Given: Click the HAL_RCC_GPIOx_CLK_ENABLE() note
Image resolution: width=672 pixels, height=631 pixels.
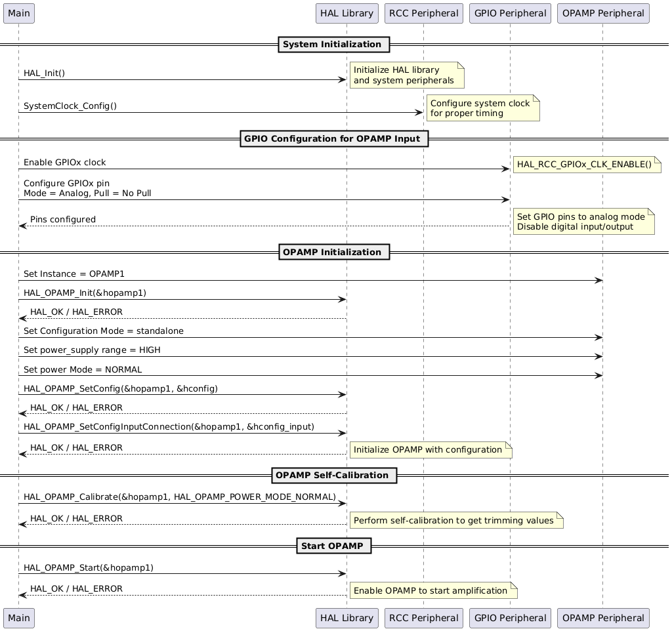Looking at the screenshot, I should 587,165.
